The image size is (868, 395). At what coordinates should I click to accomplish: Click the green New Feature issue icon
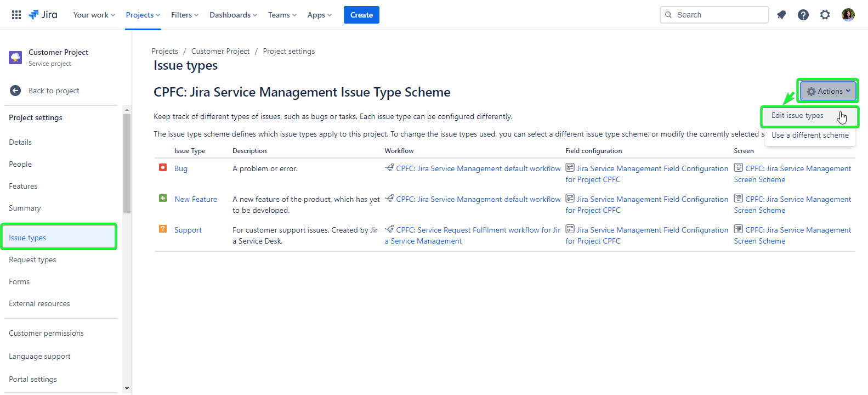point(163,199)
